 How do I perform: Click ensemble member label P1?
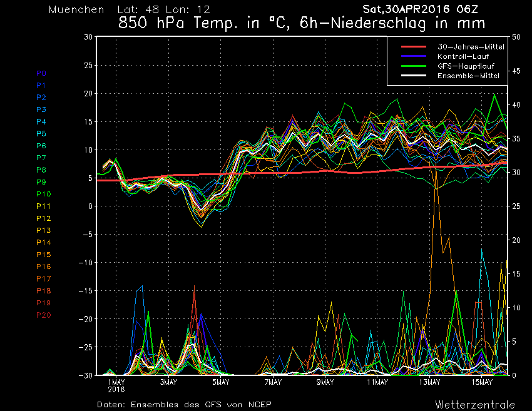pos(41,86)
